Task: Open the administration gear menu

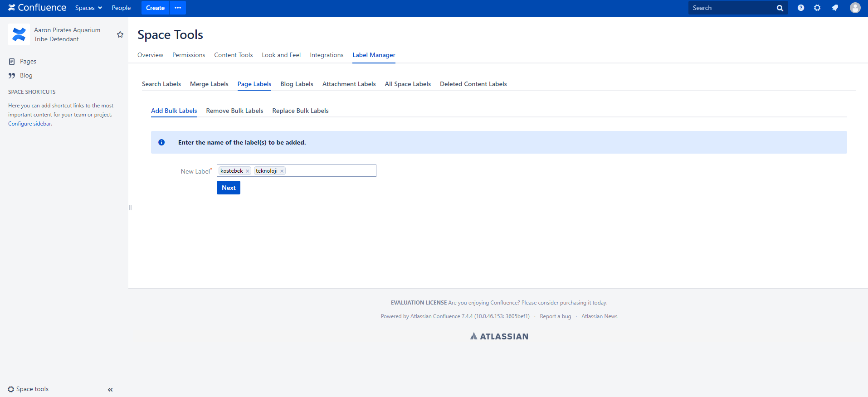Action: 817,8
